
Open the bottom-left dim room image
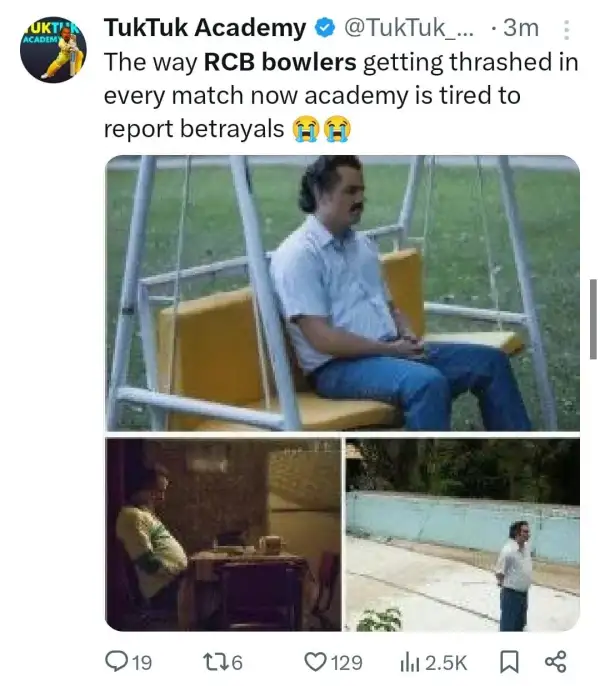(x=223, y=534)
